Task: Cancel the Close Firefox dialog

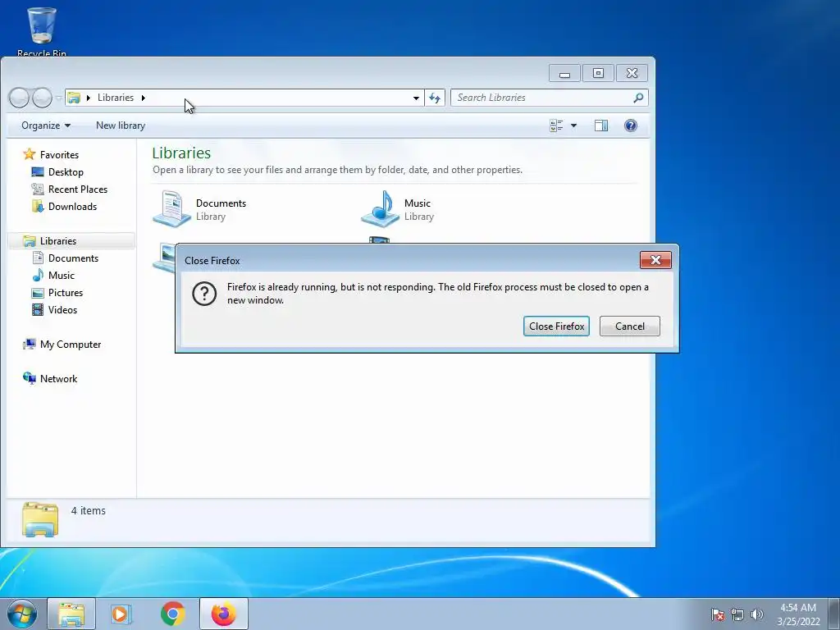Action: click(629, 326)
